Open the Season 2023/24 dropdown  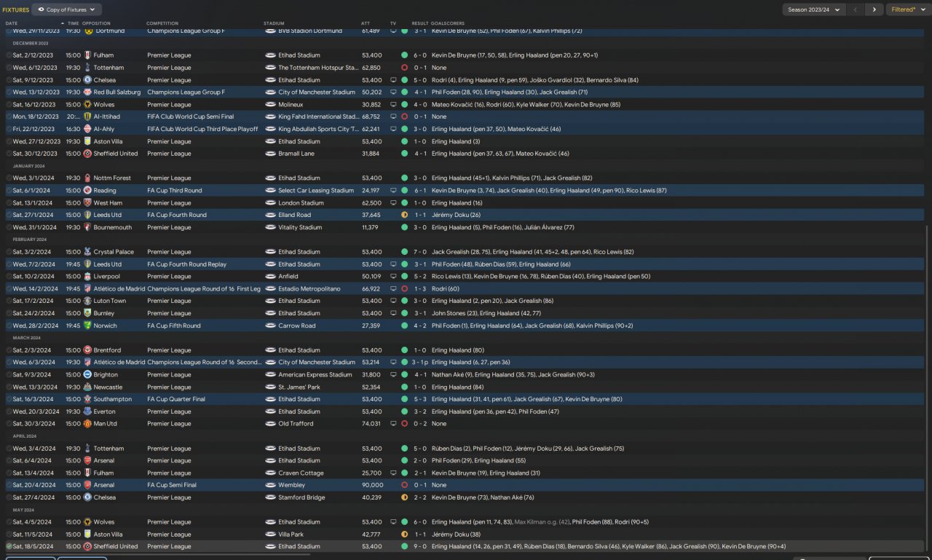[x=813, y=9]
